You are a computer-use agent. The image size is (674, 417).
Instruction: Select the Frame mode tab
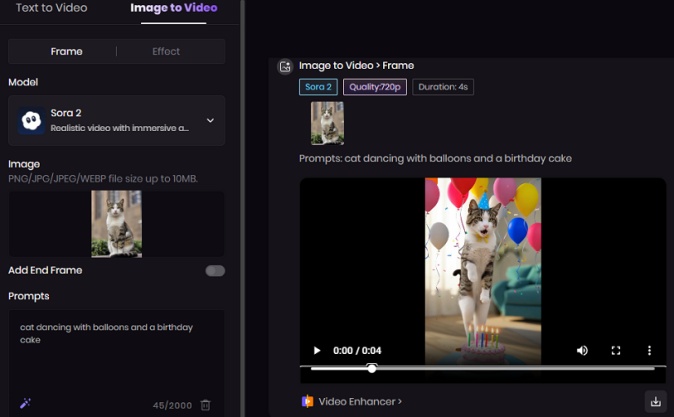point(67,52)
